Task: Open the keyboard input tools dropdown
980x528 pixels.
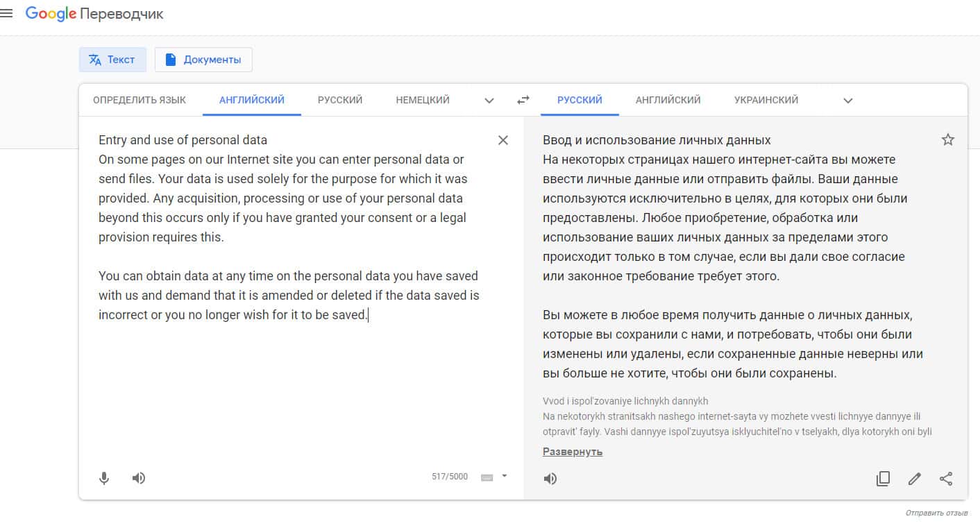Action: point(505,476)
